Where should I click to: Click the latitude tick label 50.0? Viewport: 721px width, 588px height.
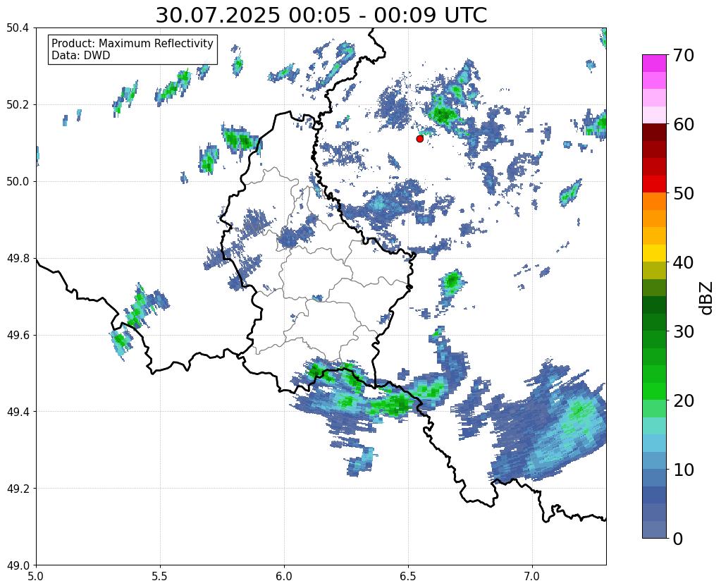point(18,181)
